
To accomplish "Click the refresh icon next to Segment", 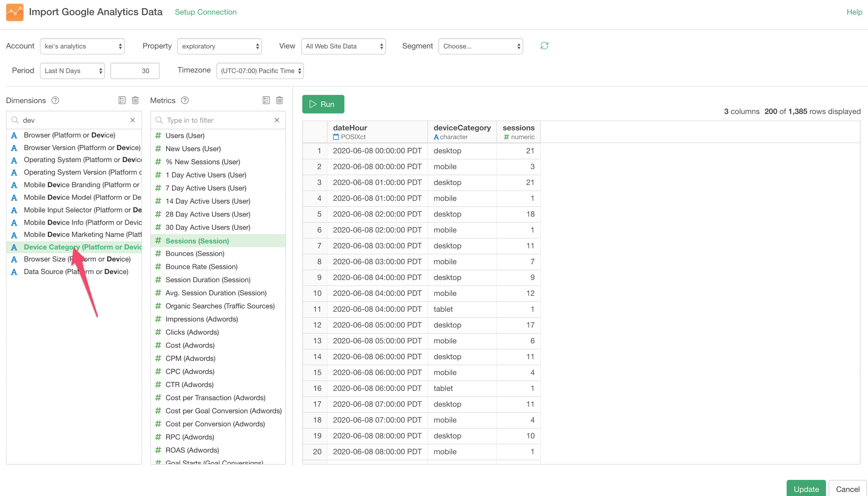I will [x=544, y=46].
